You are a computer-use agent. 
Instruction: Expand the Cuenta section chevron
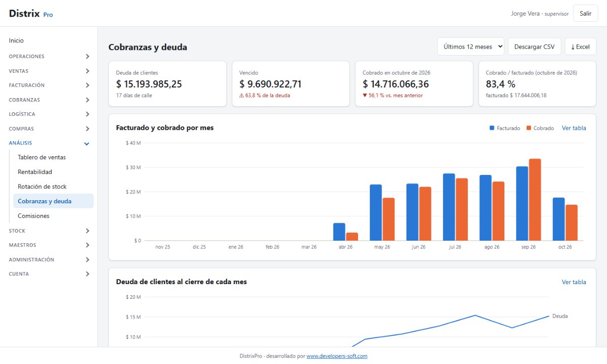click(x=88, y=274)
